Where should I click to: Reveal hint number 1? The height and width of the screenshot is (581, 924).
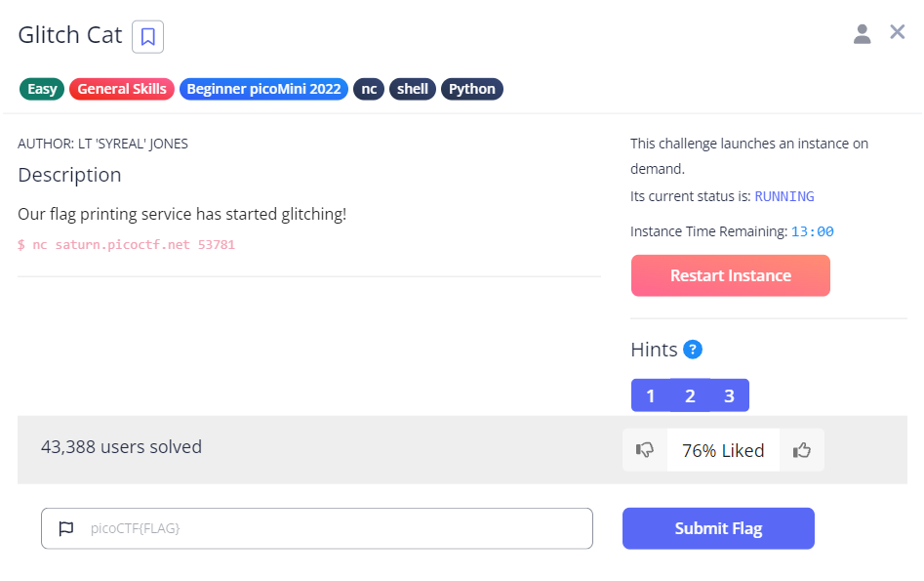(651, 395)
